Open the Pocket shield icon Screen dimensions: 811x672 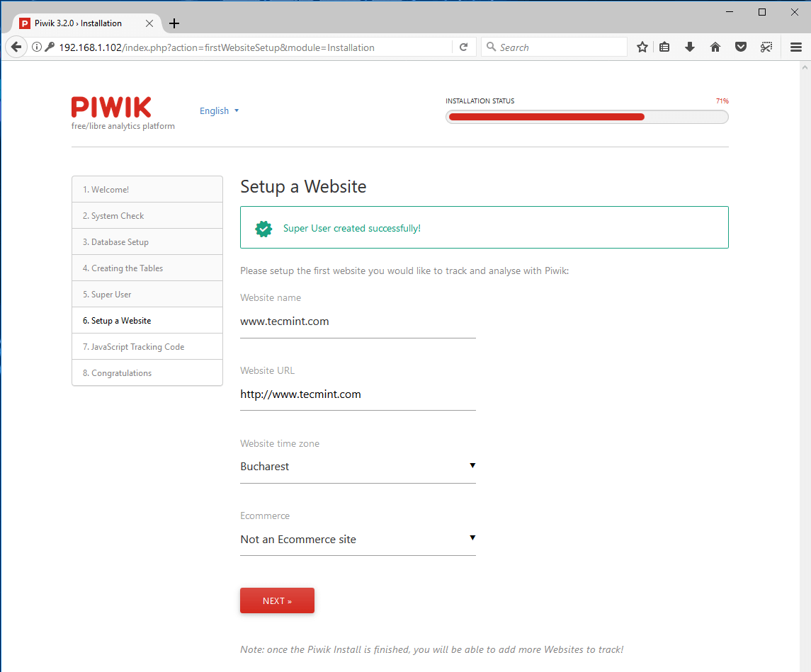click(741, 47)
